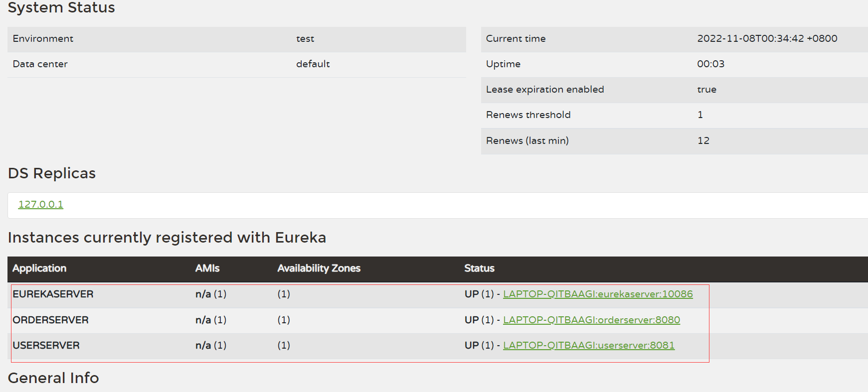Image resolution: width=868 pixels, height=392 pixels.
Task: Click the Uptime value 00:03
Action: (711, 64)
